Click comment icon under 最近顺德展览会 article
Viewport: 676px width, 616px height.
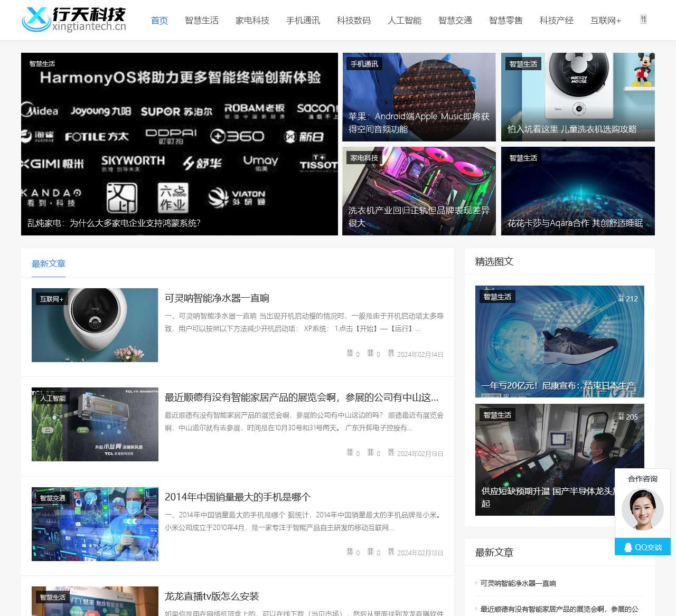(x=371, y=452)
